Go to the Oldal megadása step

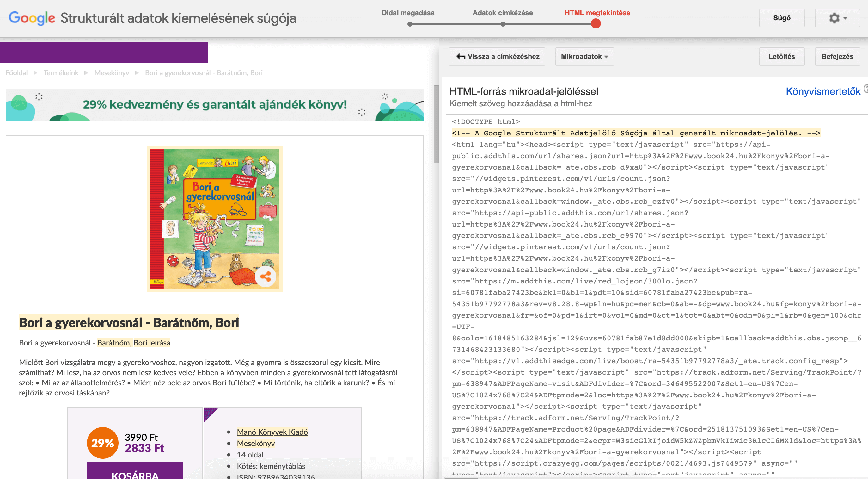point(408,13)
